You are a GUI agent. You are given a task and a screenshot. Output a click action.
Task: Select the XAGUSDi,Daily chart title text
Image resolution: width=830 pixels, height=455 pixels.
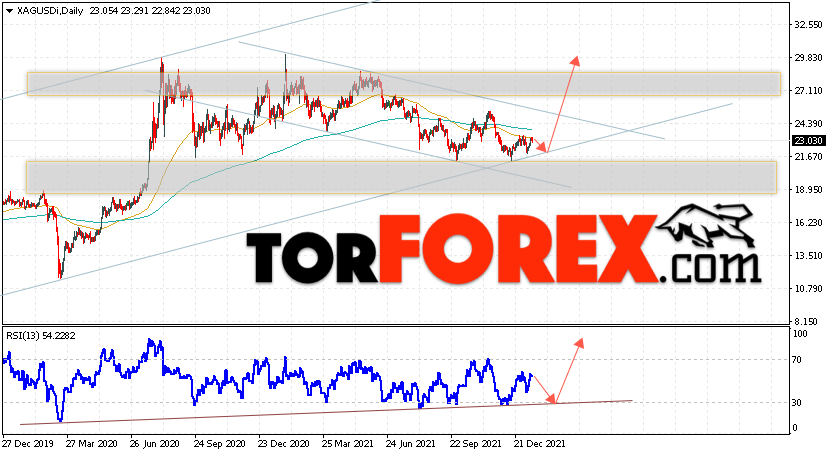50,11
